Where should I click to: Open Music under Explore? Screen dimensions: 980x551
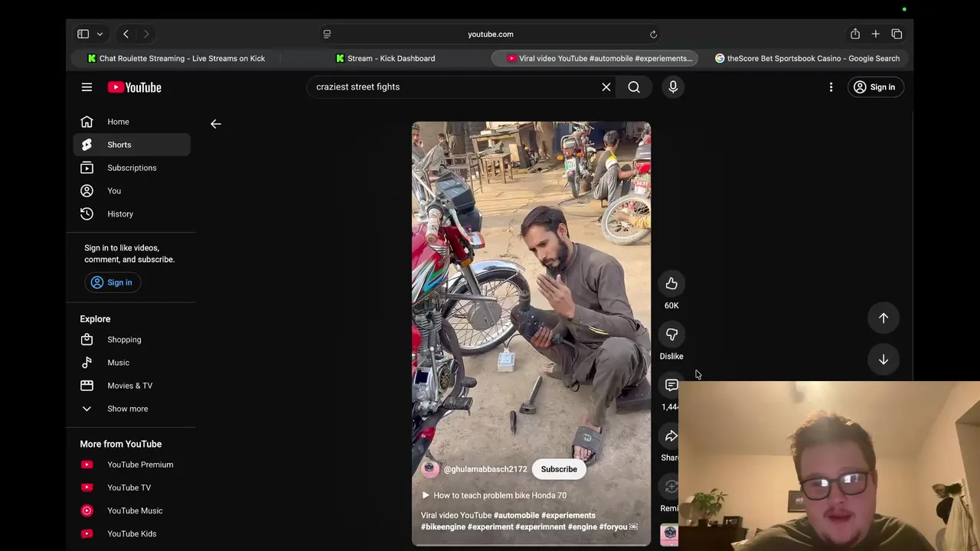coord(132,363)
